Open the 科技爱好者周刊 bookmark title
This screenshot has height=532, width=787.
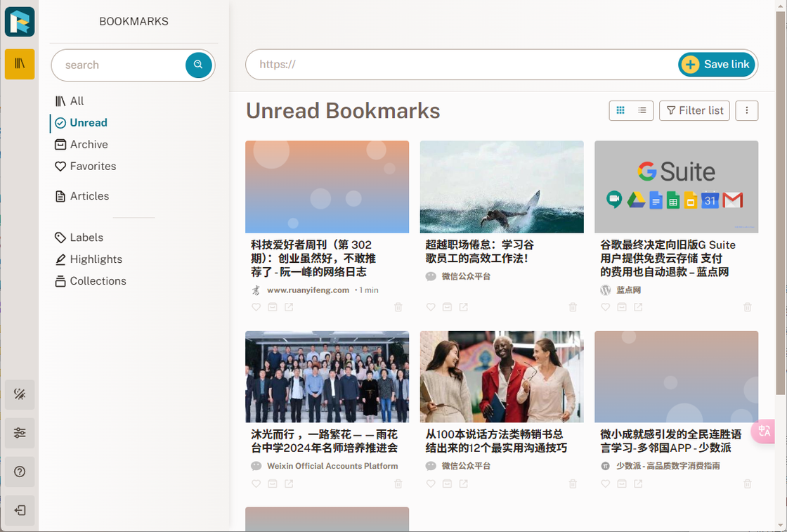point(313,259)
